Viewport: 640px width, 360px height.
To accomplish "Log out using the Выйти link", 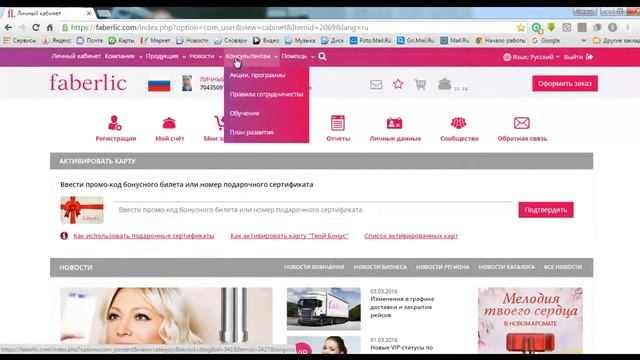I will point(578,57).
